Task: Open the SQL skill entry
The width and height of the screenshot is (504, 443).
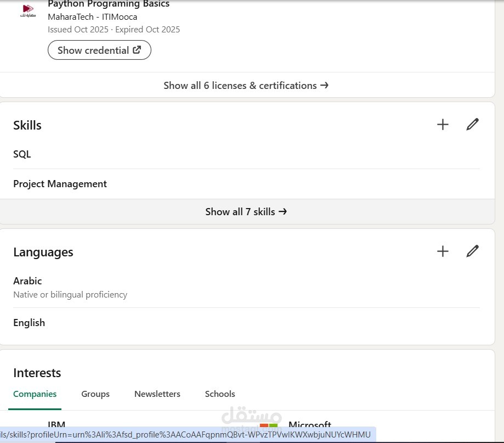Action: 22,154
